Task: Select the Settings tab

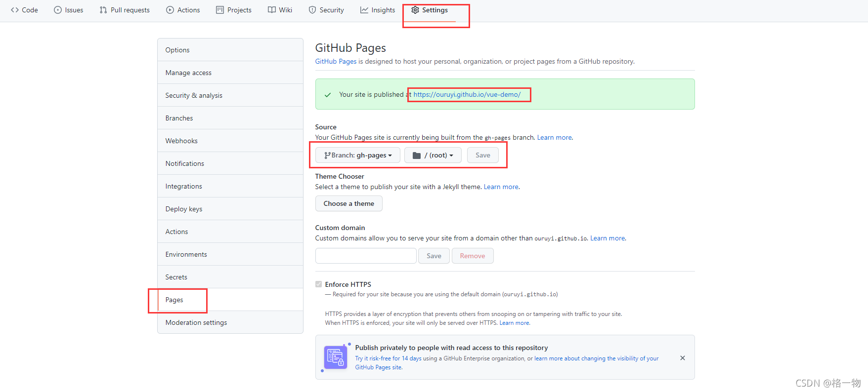Action: coord(430,10)
